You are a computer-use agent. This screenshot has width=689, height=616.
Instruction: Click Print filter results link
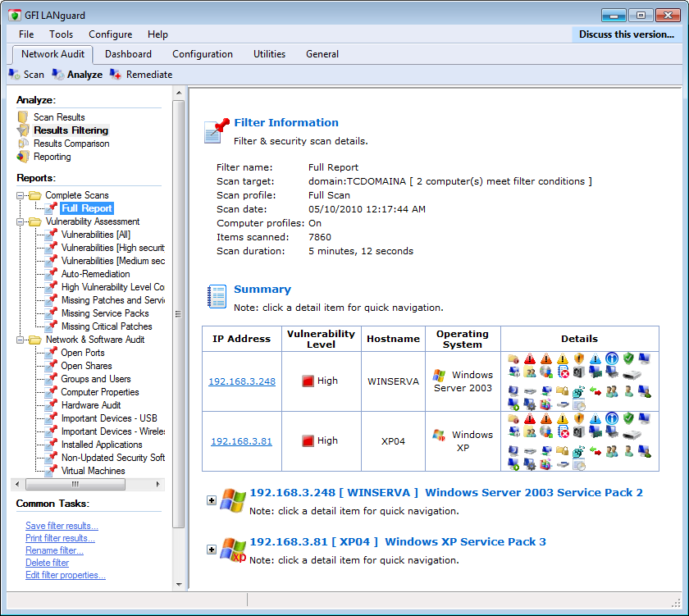click(60, 538)
